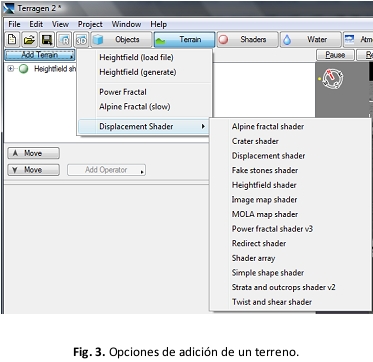Image resolution: width=373 pixels, height=362 pixels.
Task: Open the View menu
Action: pos(60,24)
